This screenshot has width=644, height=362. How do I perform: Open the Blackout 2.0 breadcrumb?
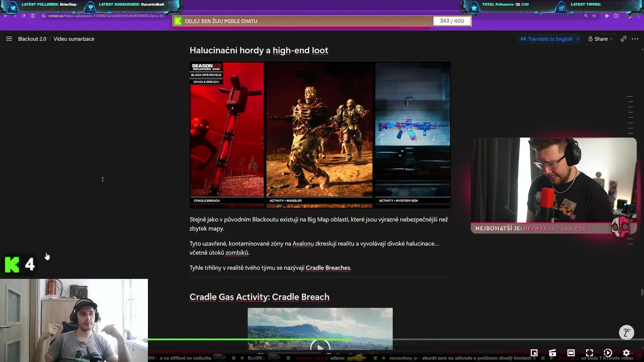pyautogui.click(x=32, y=39)
